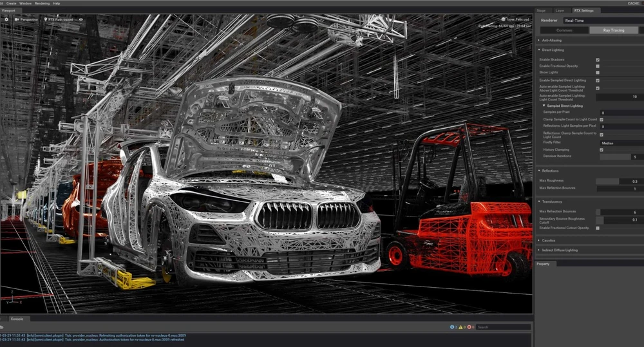The image size is (644, 347).
Task: Expand the Caustics section
Action: (x=549, y=241)
